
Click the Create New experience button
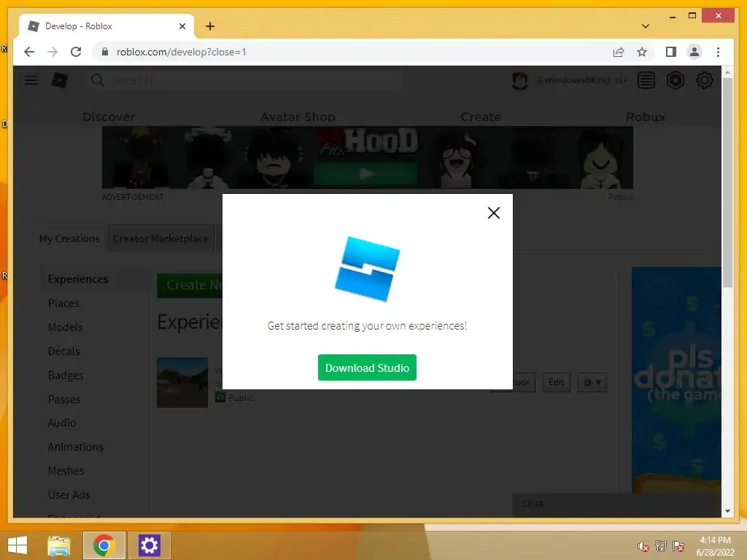(x=190, y=285)
